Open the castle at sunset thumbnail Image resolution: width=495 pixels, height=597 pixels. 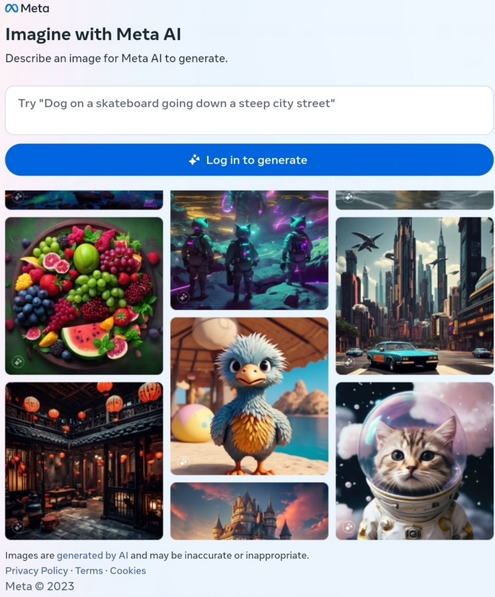[249, 511]
